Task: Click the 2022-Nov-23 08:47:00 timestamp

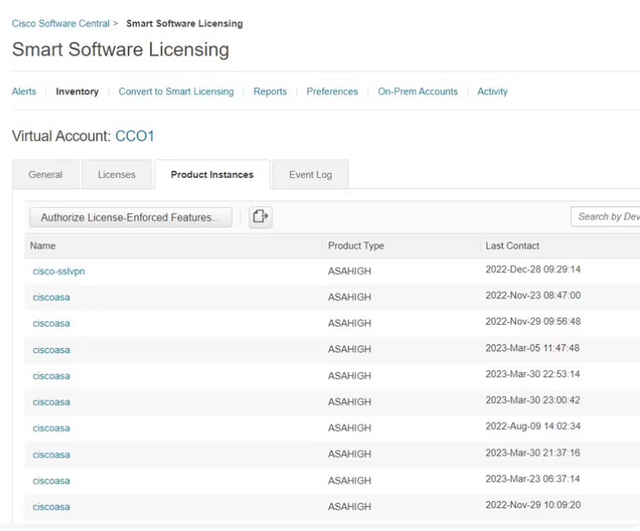Action: tap(533, 295)
